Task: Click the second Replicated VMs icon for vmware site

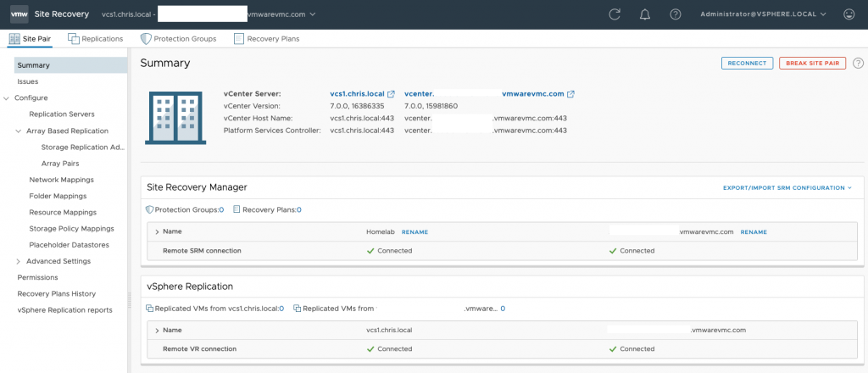Action: [x=298, y=309]
